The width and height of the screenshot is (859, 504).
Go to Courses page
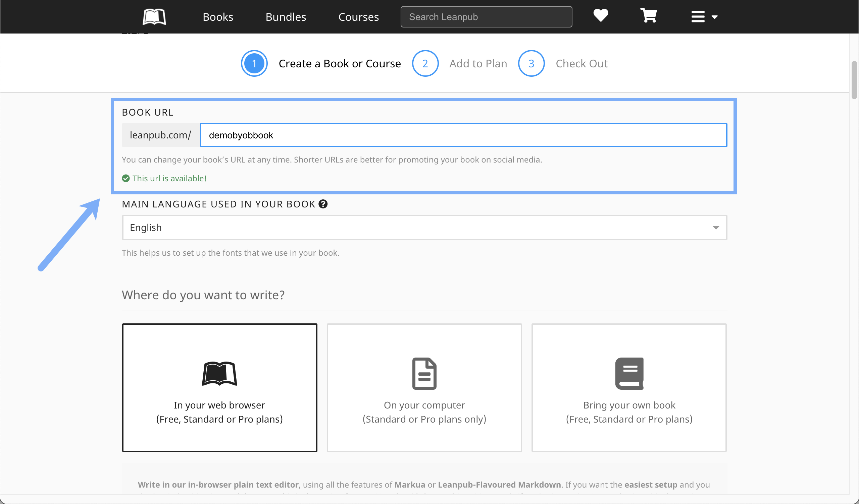point(358,17)
